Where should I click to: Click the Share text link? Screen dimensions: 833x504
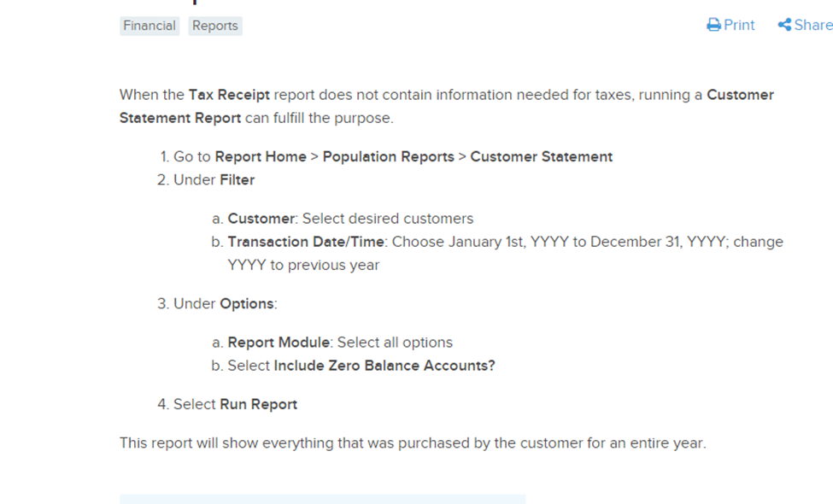812,26
